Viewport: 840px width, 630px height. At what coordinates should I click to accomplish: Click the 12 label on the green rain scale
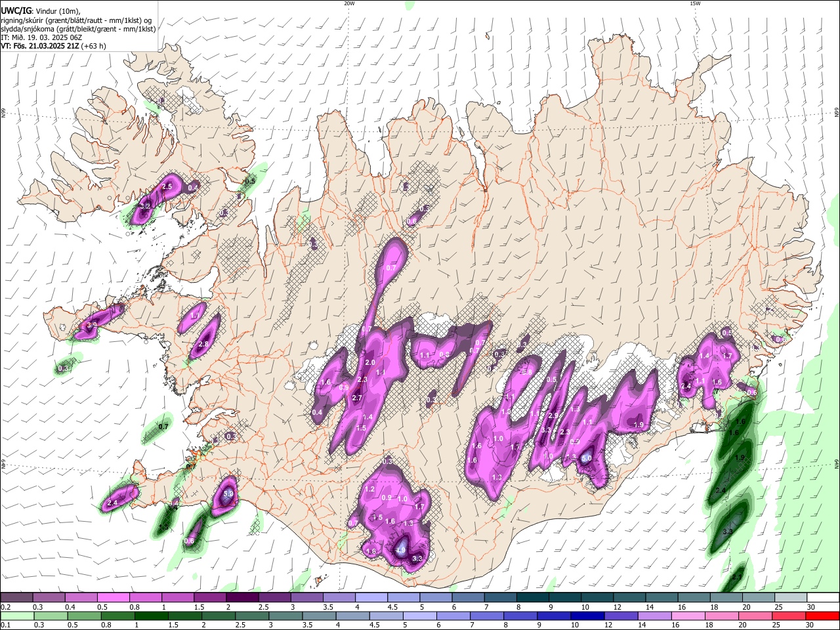pos(608,625)
